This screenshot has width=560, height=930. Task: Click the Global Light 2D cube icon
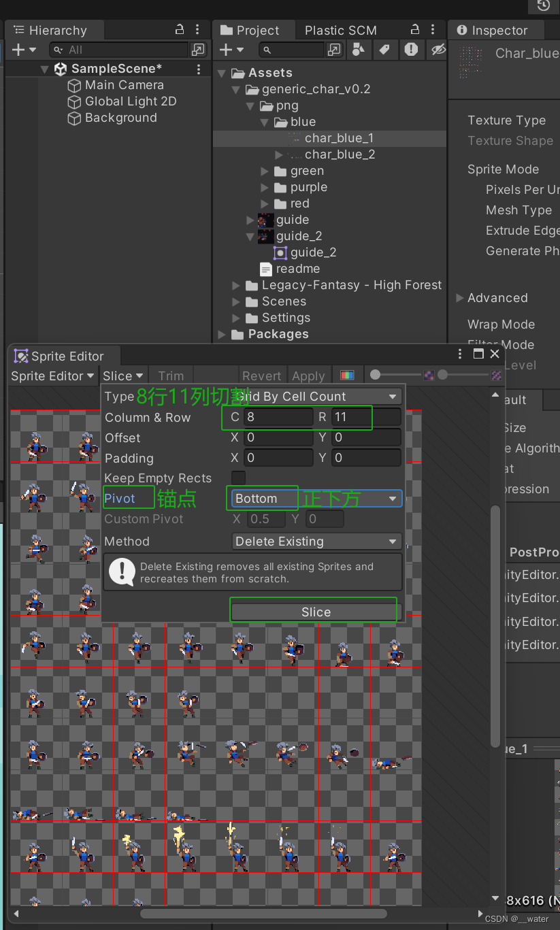point(74,102)
